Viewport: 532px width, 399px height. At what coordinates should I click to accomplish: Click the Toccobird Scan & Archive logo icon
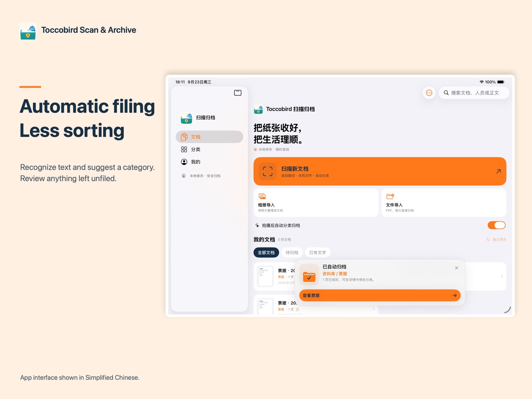[x=28, y=31]
